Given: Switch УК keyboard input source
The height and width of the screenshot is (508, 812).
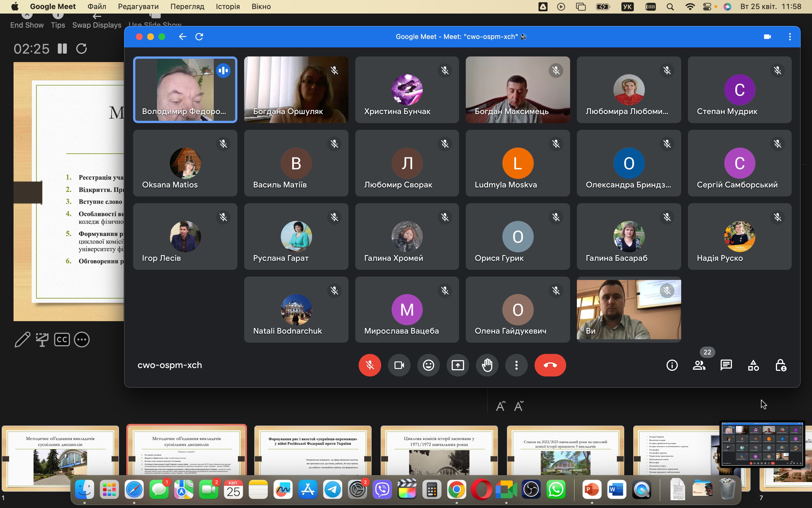Looking at the screenshot, I should click(627, 7).
